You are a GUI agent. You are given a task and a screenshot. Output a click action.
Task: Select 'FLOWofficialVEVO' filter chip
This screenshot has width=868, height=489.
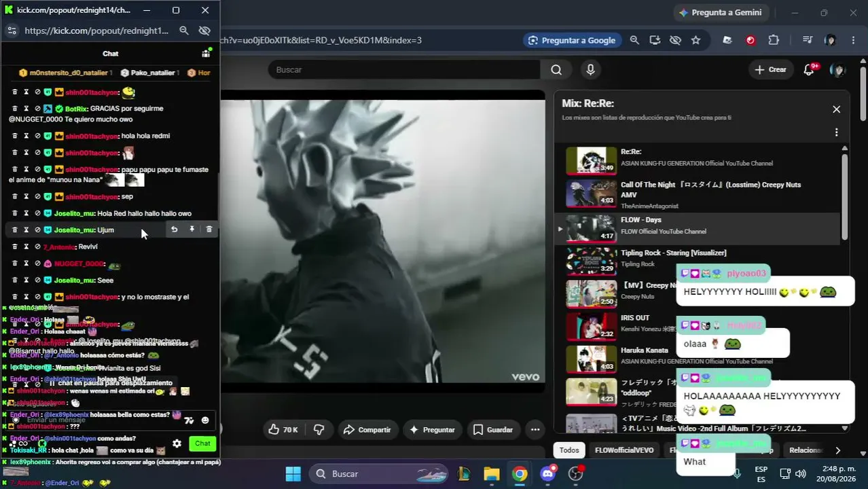624,450
